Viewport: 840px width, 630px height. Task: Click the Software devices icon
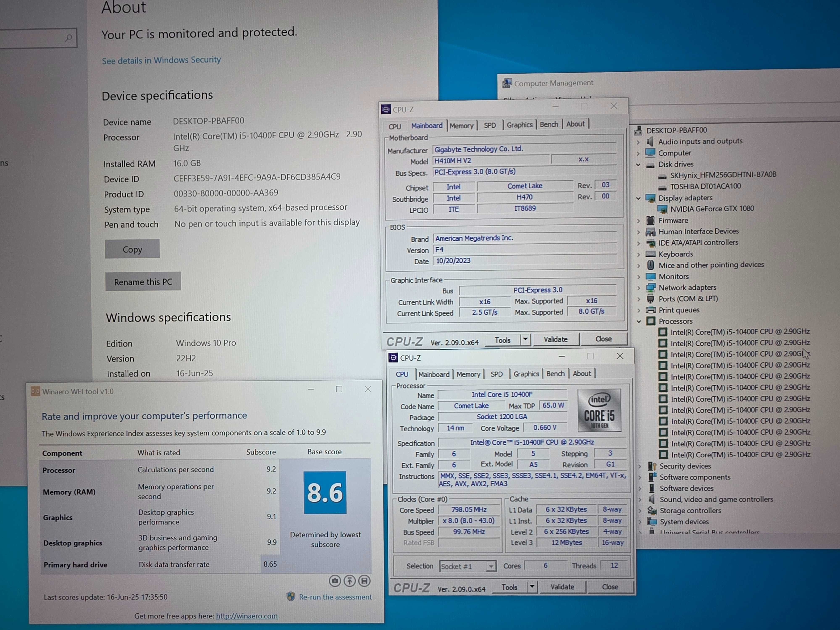[x=652, y=489]
